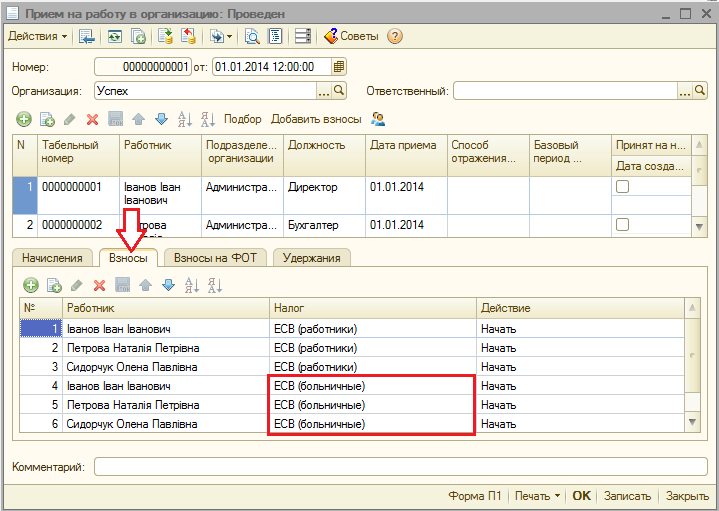
Task: Click into the Ответственный field
Action: tap(565, 91)
